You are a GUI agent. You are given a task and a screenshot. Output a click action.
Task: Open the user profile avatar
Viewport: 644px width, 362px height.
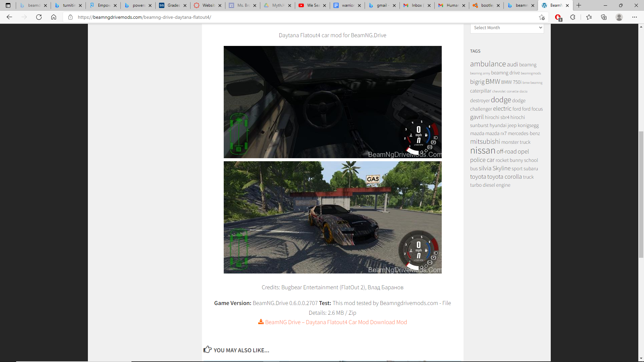619,17
